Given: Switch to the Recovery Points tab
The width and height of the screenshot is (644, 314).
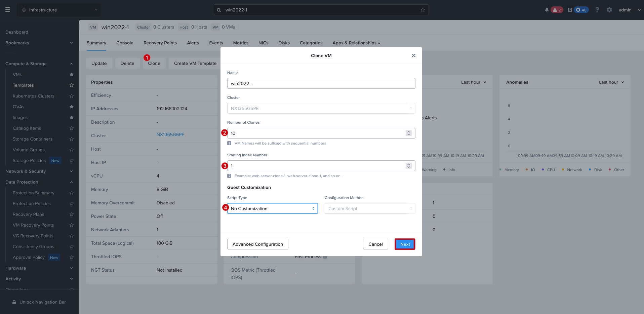Looking at the screenshot, I should pyautogui.click(x=160, y=43).
